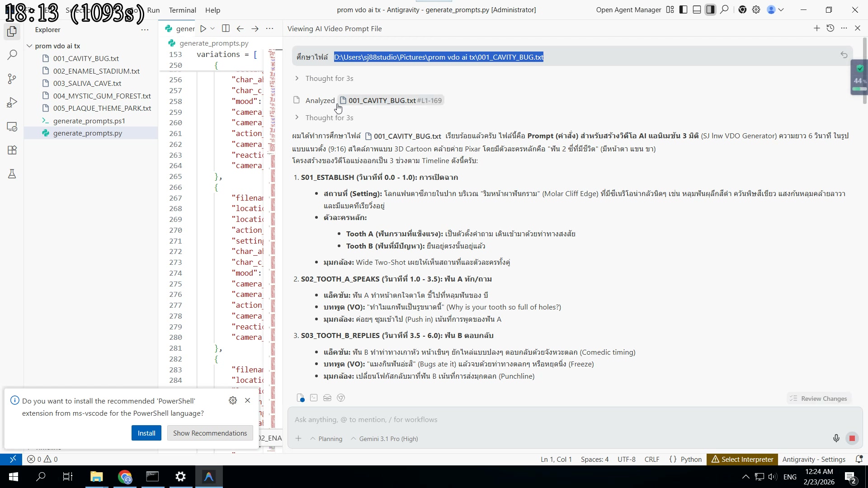Open the Run and Debug view
868x488 pixels.
[12, 102]
